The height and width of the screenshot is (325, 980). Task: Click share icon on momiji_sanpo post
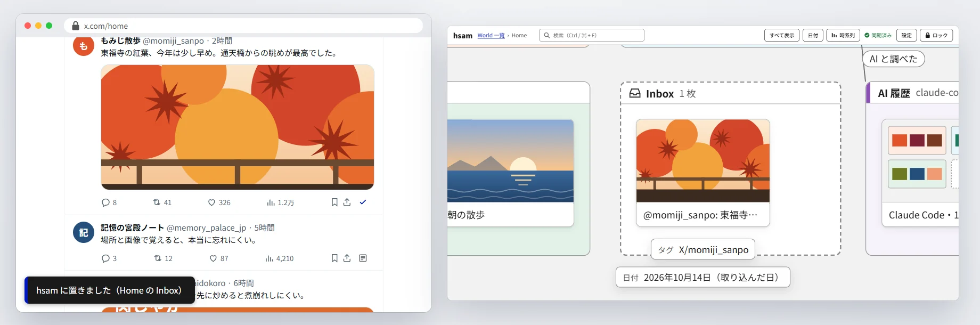coord(347,202)
